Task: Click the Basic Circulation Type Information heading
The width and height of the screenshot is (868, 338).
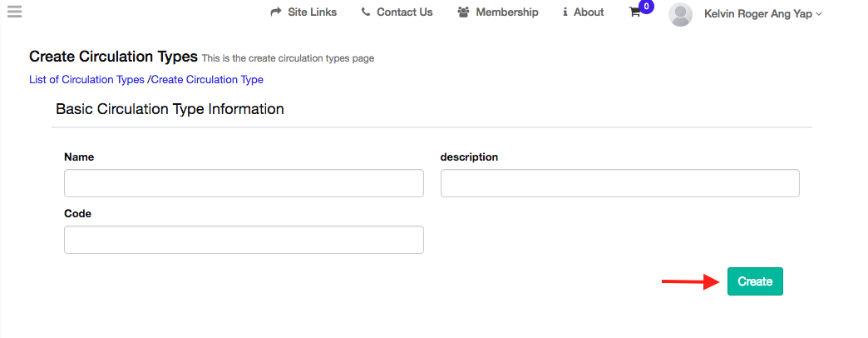Action: 170,109
